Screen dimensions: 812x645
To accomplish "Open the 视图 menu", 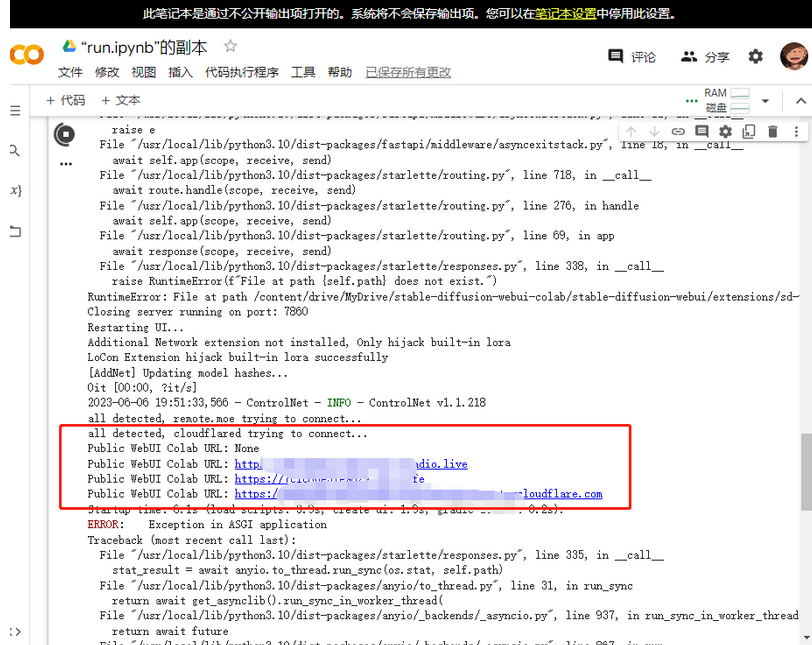I will coord(143,72).
